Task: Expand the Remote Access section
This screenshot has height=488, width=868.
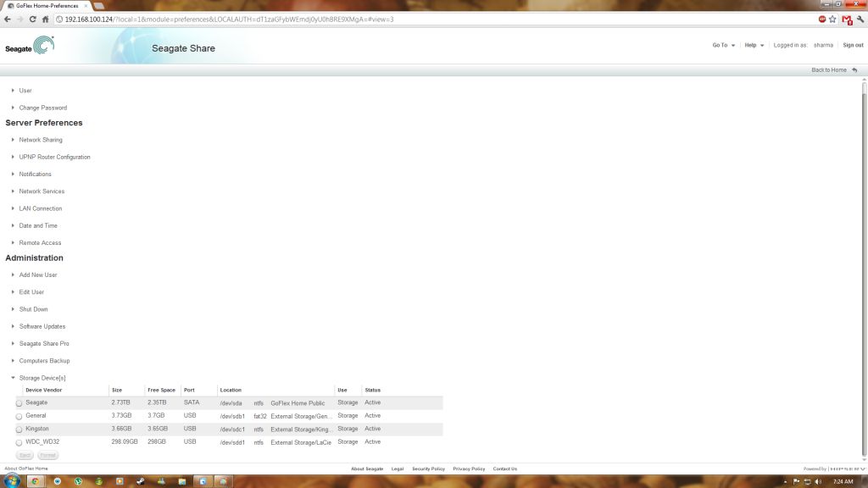Action: 40,243
